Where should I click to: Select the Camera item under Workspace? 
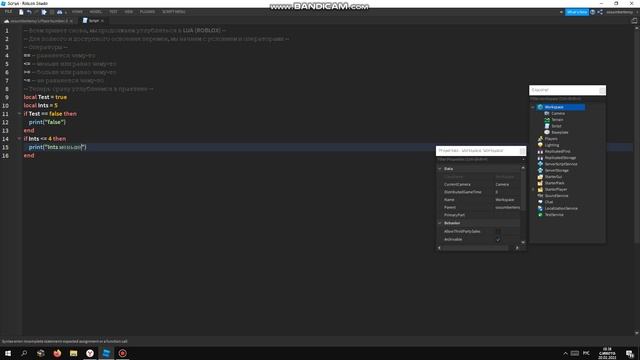tap(558, 113)
